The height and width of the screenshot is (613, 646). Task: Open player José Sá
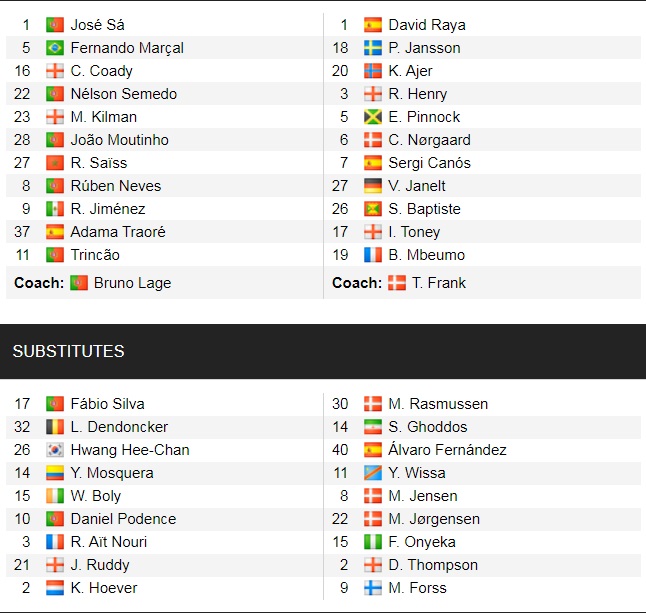98,25
